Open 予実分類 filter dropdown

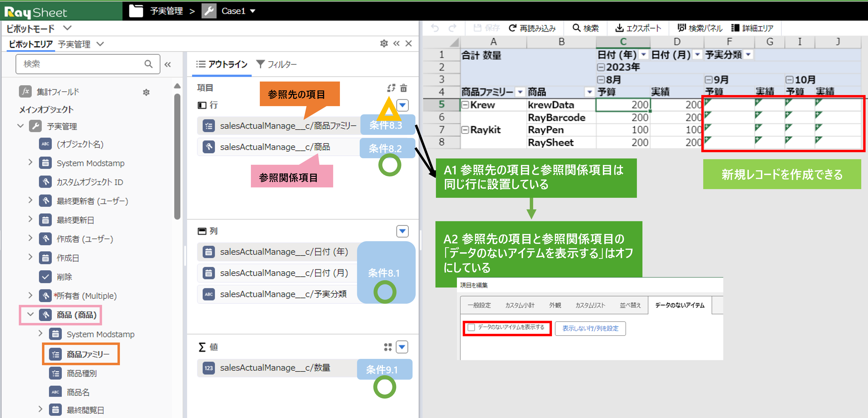[x=748, y=55]
